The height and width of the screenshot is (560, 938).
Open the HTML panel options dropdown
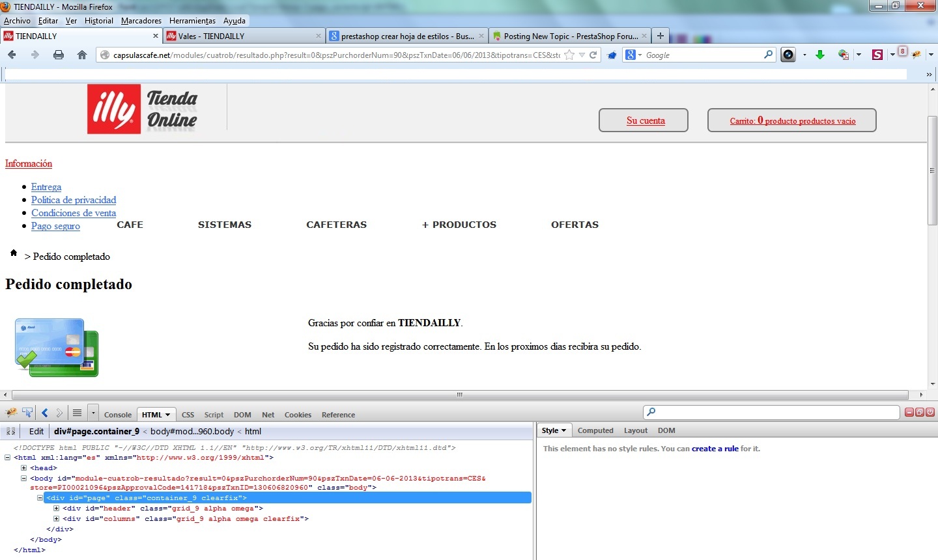(167, 415)
